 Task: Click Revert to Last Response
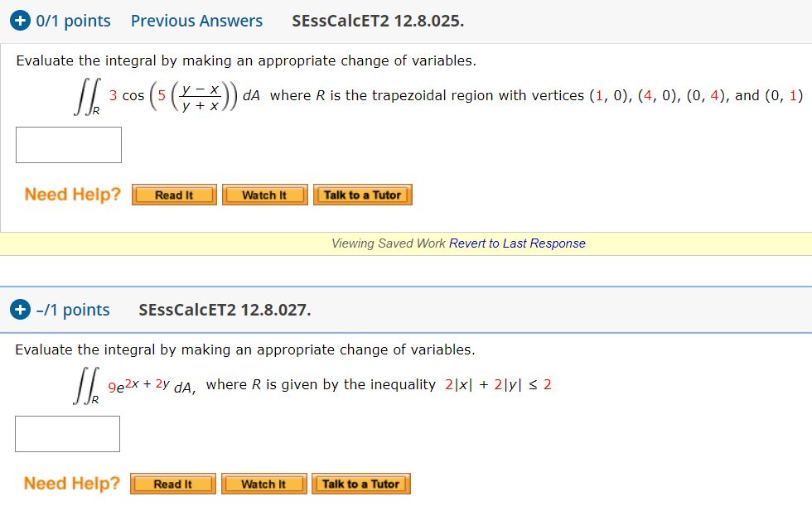tap(518, 243)
